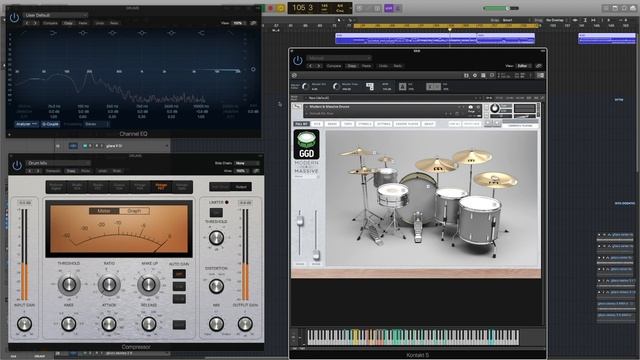
Task: Adjust Channel EQ master gain handle
Action: (253, 69)
